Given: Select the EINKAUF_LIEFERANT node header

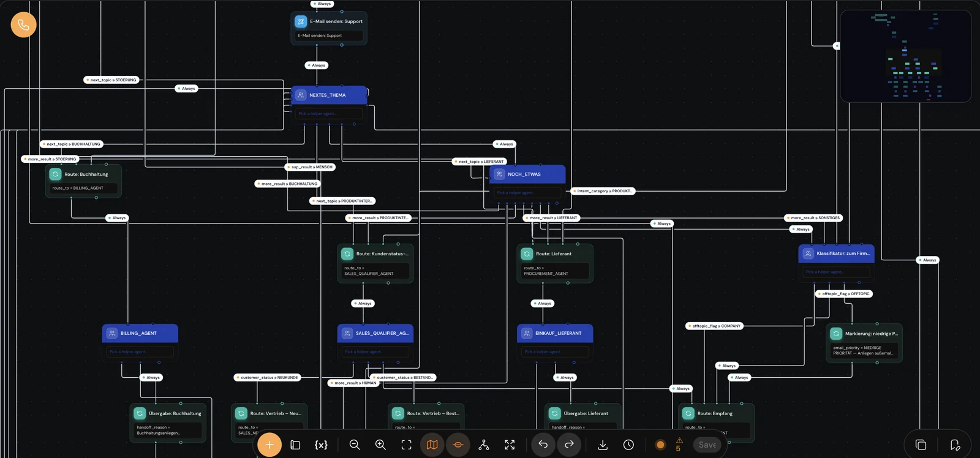Looking at the screenshot, I should pos(555,333).
